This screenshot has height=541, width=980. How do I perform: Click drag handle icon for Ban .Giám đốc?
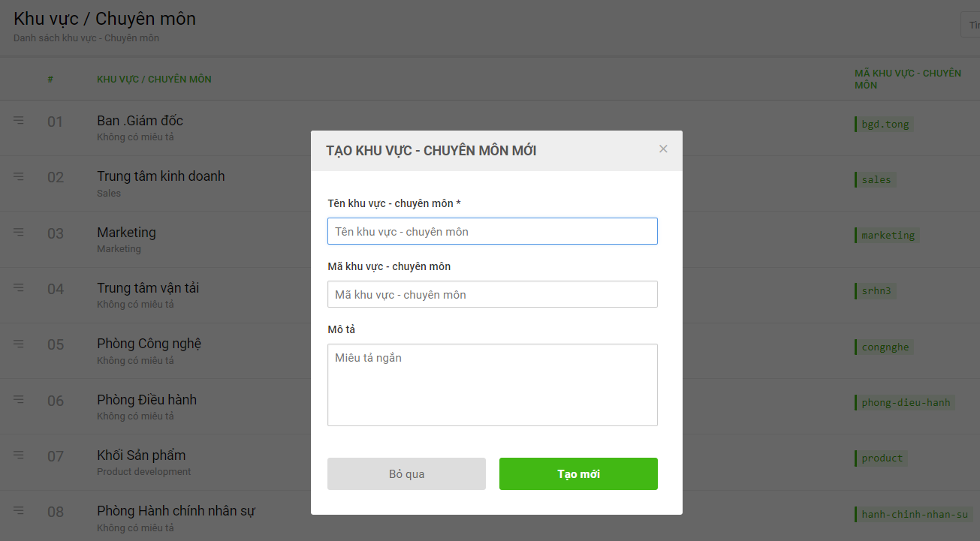[19, 120]
